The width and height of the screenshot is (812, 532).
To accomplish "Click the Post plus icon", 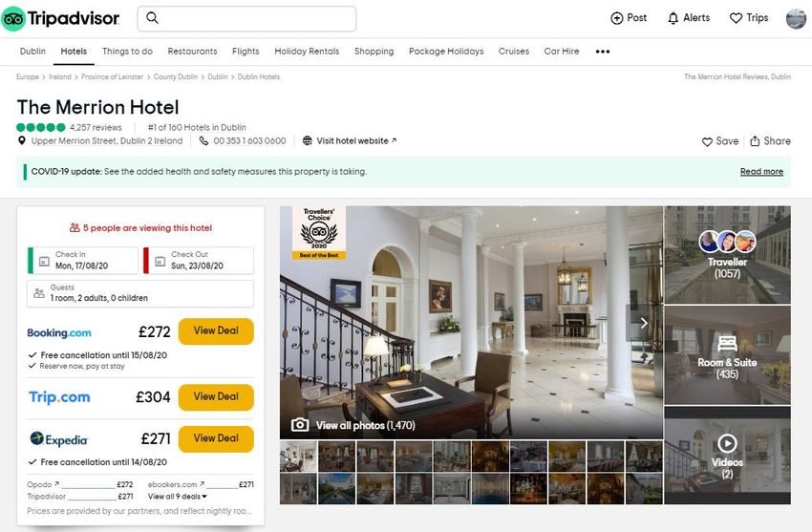I will point(617,18).
